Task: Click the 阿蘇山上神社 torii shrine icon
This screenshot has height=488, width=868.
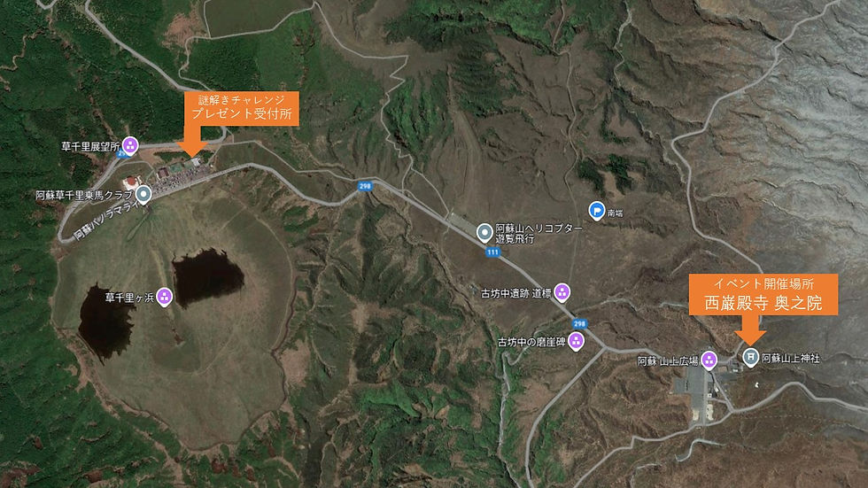Action: pyautogui.click(x=750, y=358)
